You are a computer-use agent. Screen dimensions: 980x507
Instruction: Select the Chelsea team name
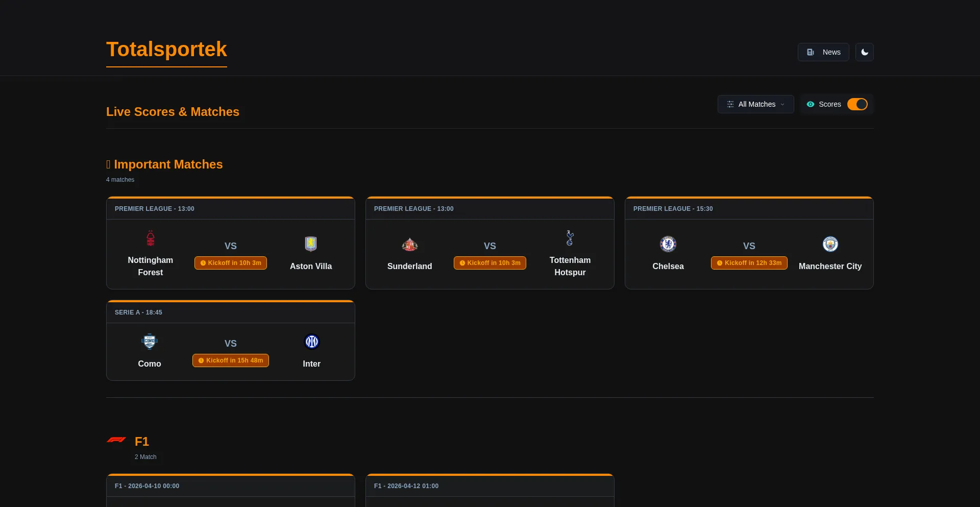point(668,267)
